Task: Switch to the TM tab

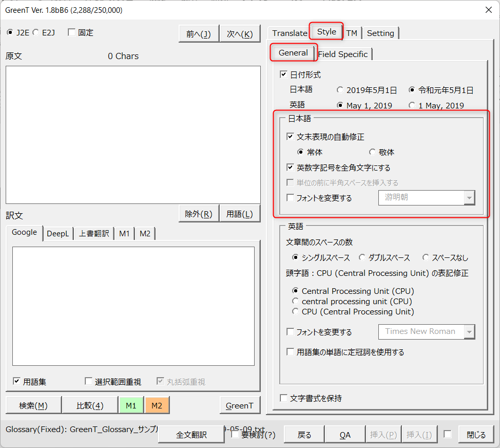Action: click(x=352, y=33)
